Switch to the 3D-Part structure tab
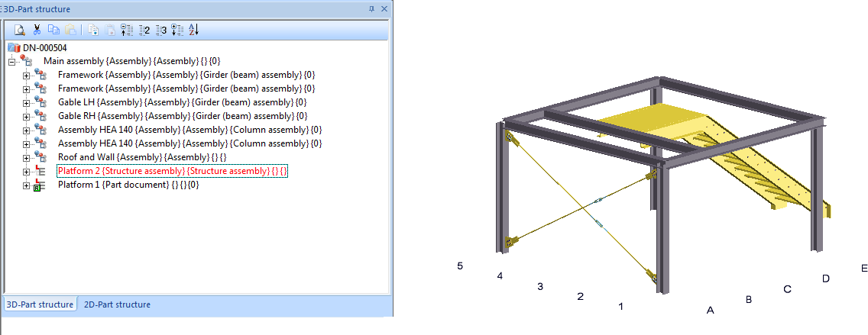Viewport: 868px width, 335px height. tap(40, 304)
